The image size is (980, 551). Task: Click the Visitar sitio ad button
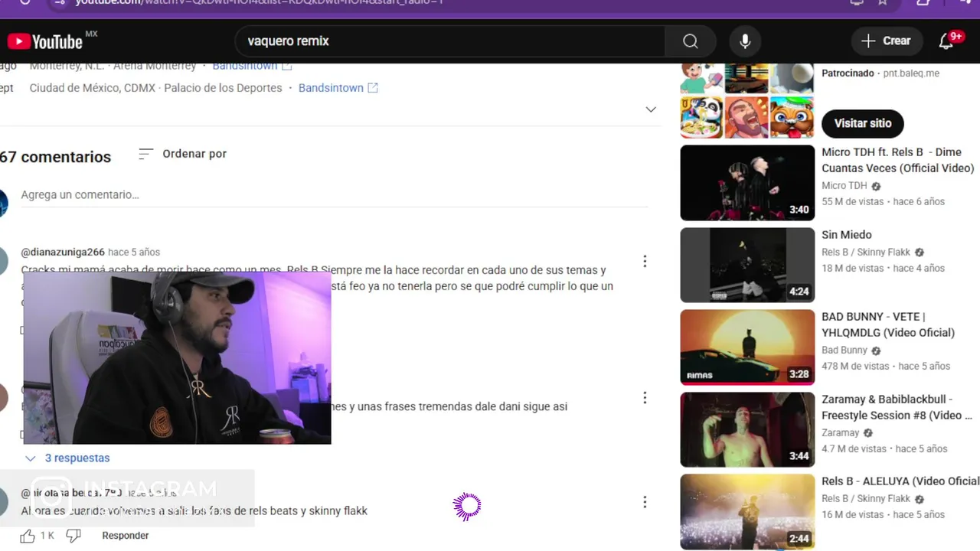pyautogui.click(x=862, y=123)
